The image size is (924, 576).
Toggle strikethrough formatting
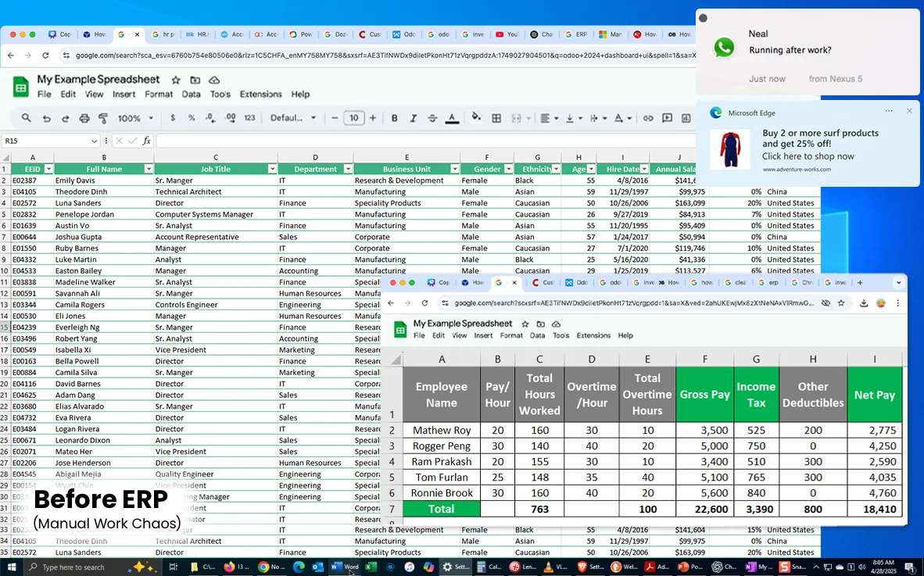coord(432,118)
